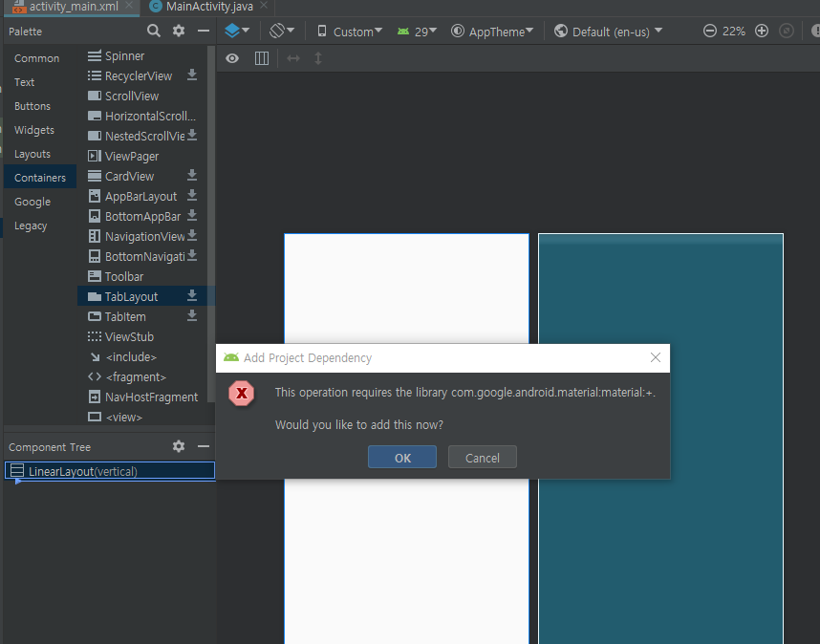Zoom out the design preview
The image size is (820, 644).
click(x=710, y=31)
